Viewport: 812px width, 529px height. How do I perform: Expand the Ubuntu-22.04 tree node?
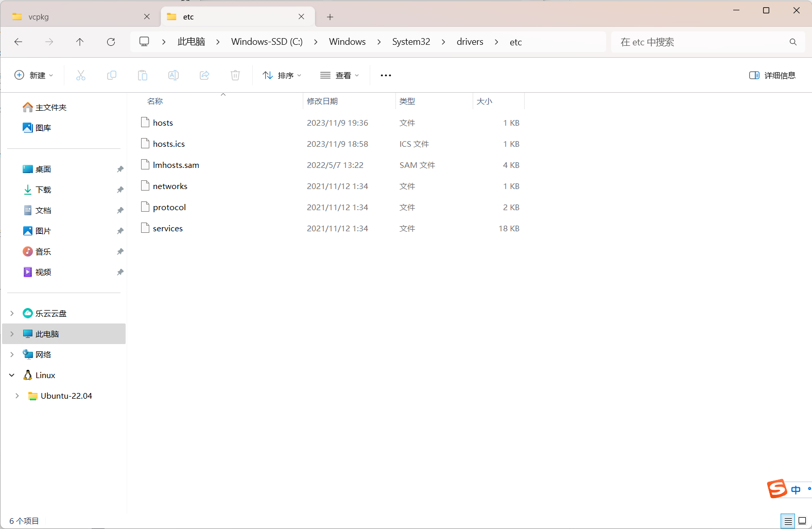pyautogui.click(x=17, y=396)
